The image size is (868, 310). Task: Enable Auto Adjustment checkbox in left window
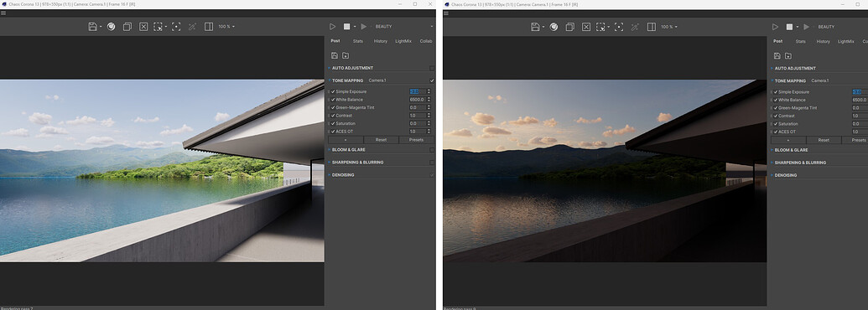pos(432,68)
